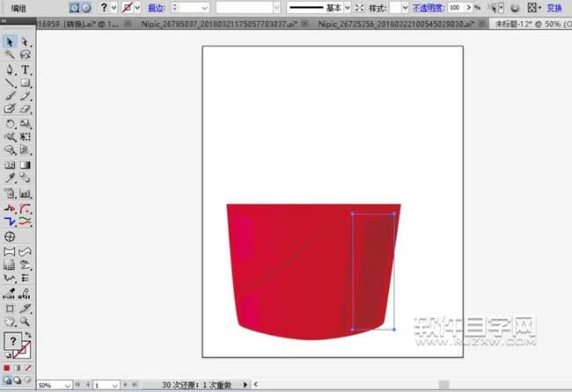Select the Hand tool
Screen dimensions: 572x392
click(10, 322)
